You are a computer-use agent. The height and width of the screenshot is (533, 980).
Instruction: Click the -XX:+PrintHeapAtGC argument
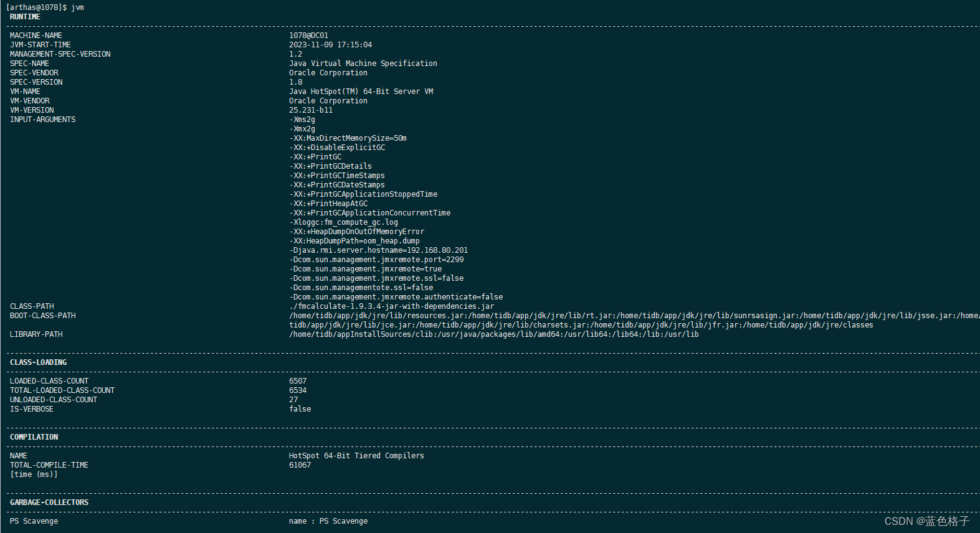[x=328, y=204]
